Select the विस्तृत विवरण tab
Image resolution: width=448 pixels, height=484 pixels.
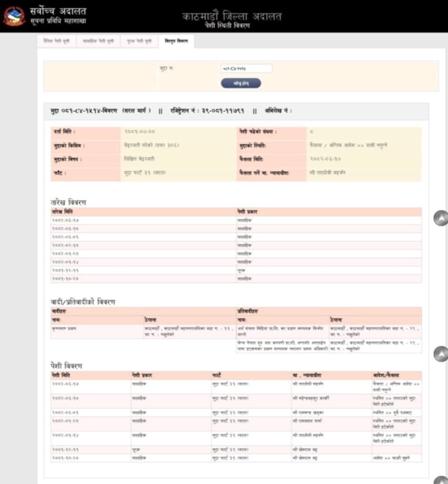(176, 41)
